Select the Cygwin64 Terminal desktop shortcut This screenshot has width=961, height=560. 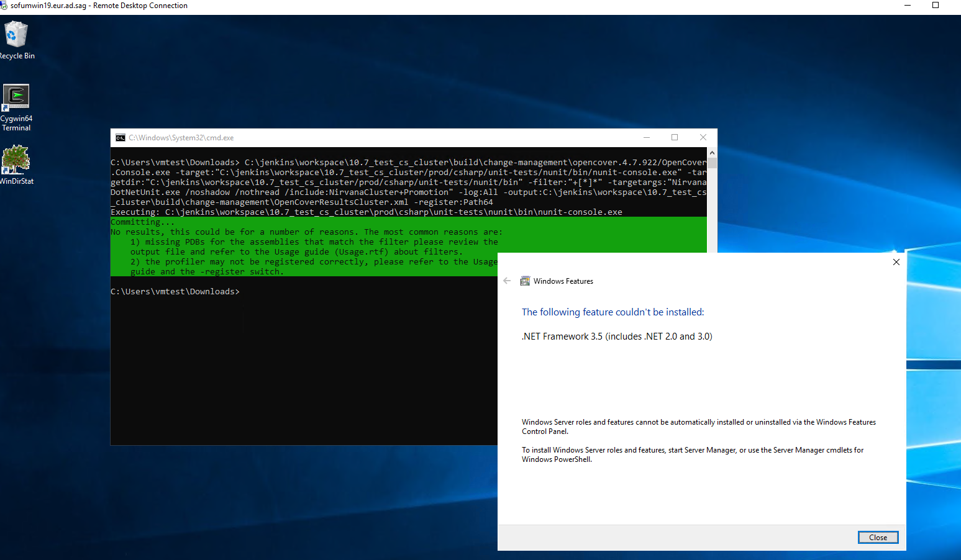click(16, 107)
